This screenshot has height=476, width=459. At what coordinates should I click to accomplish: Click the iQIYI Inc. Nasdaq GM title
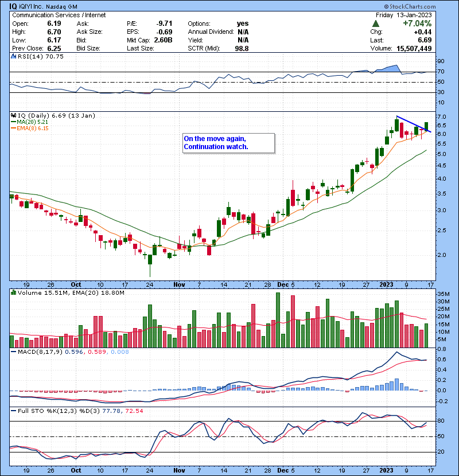pos(48,7)
